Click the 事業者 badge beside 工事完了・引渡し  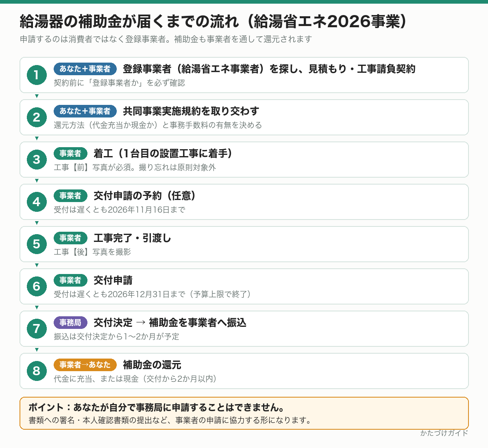[x=70, y=238]
